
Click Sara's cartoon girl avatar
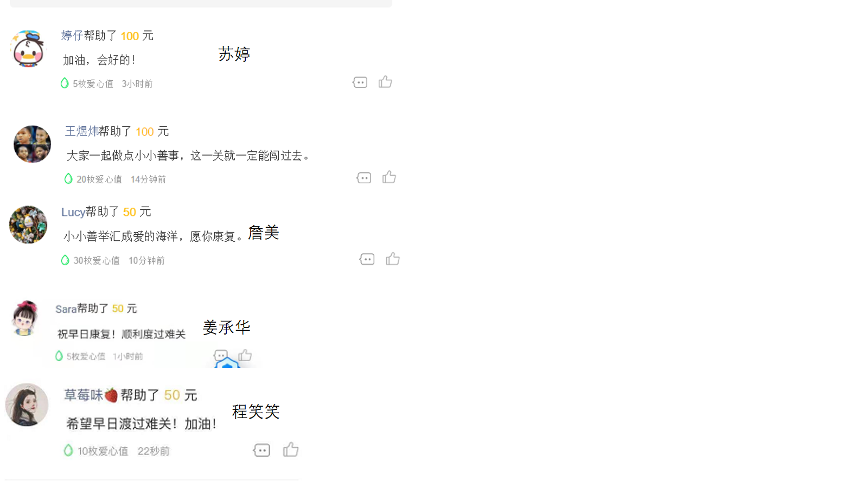click(x=25, y=318)
